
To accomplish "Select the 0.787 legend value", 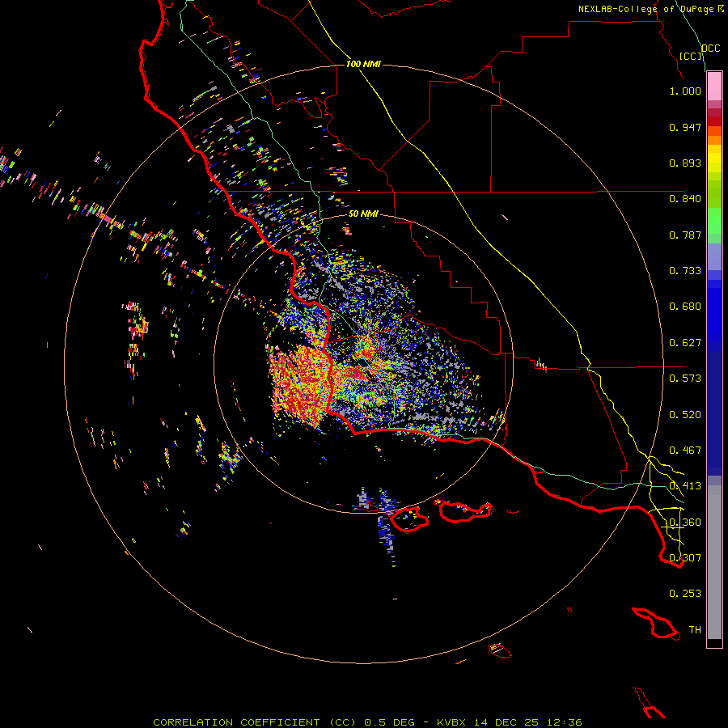I will [x=685, y=235].
